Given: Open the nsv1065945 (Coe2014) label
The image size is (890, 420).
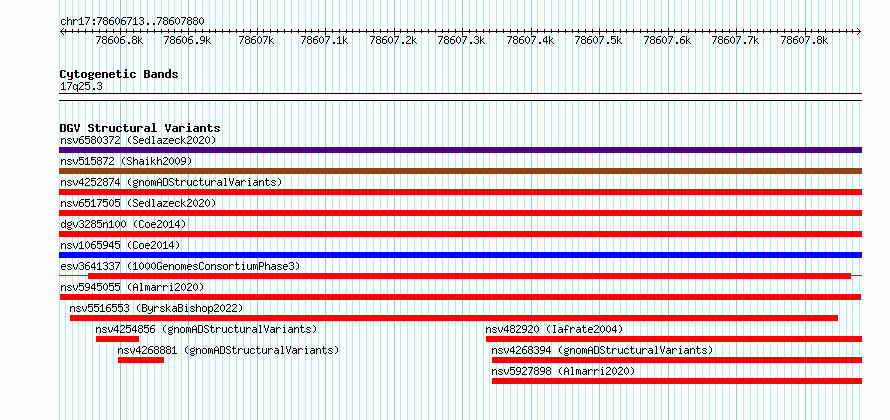Looking at the screenshot, I should tap(120, 245).
